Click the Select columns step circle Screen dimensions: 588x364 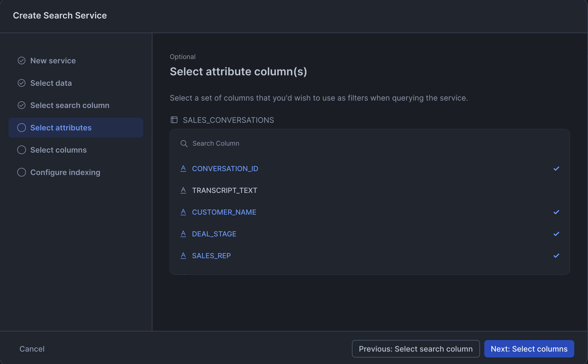click(21, 150)
